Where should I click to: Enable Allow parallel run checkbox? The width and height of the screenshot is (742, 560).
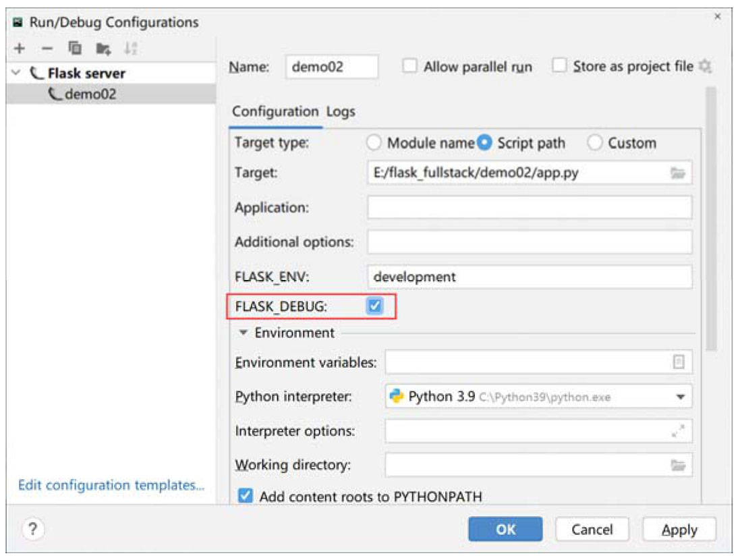(x=410, y=67)
